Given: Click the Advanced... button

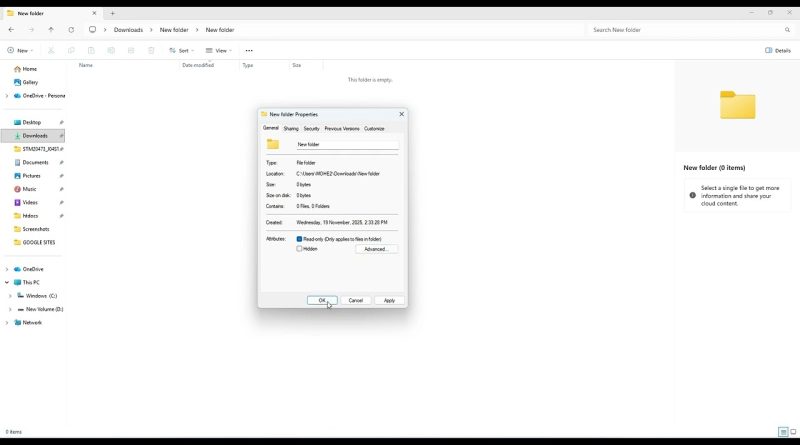Looking at the screenshot, I should click(x=376, y=249).
